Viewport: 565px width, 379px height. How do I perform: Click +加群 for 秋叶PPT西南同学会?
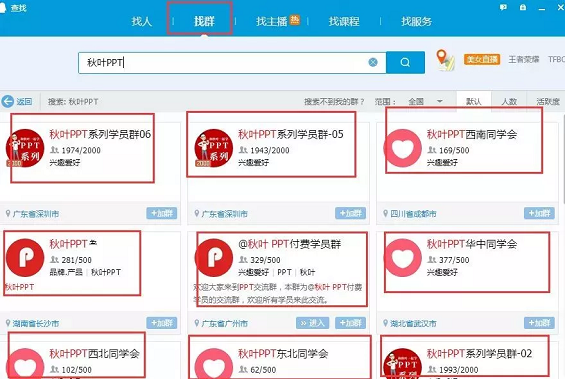(539, 213)
